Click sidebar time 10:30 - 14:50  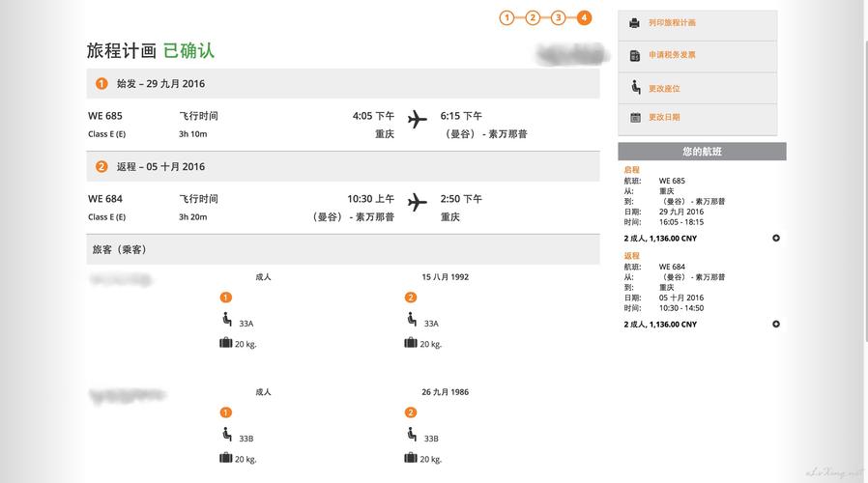680,308
